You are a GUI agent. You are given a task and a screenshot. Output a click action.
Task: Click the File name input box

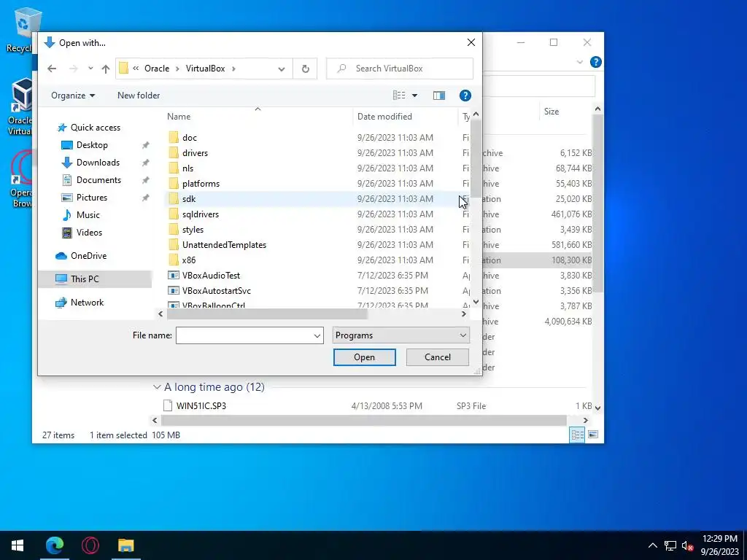pos(244,335)
